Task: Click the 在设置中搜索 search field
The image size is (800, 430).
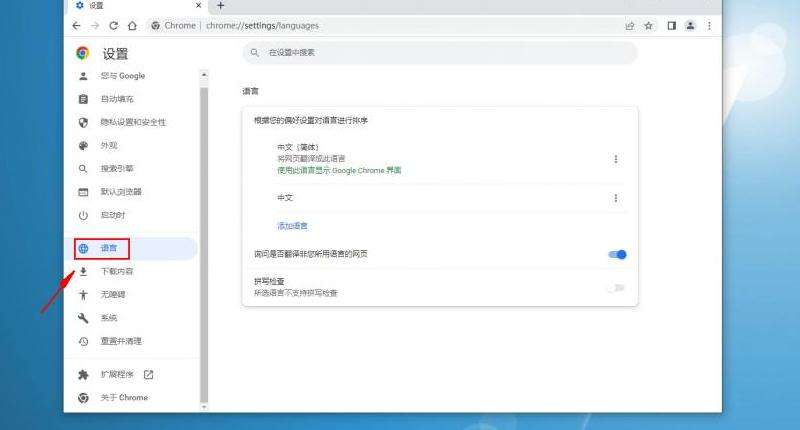Action: click(440, 53)
